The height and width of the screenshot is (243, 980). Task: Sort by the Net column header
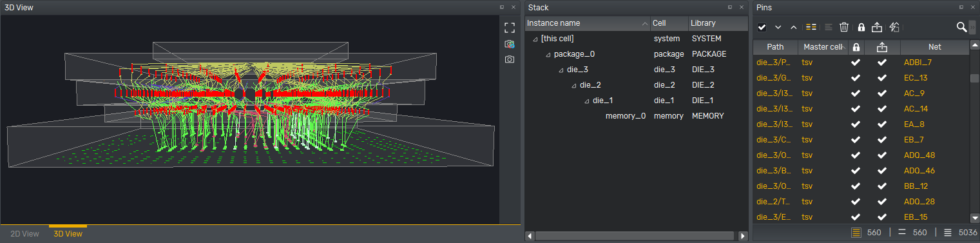(x=934, y=47)
